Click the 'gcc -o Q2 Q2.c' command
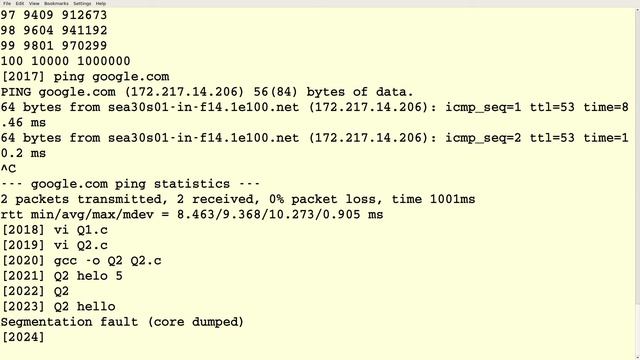The image size is (640, 360). click(107, 260)
